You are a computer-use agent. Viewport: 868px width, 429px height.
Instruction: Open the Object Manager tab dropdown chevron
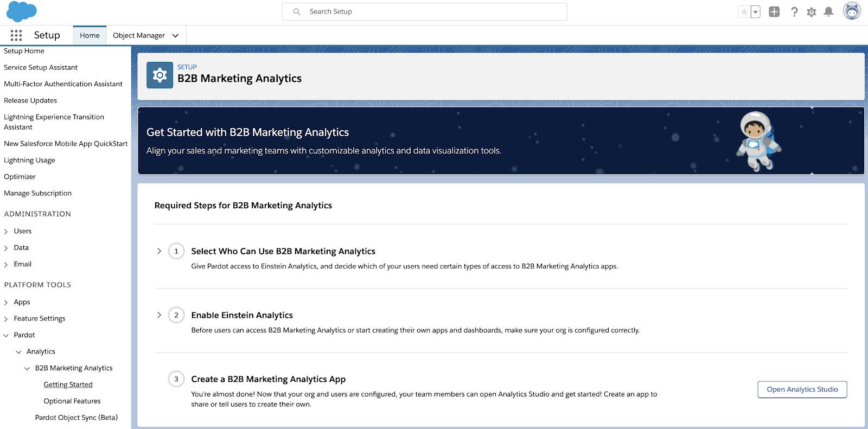click(175, 36)
